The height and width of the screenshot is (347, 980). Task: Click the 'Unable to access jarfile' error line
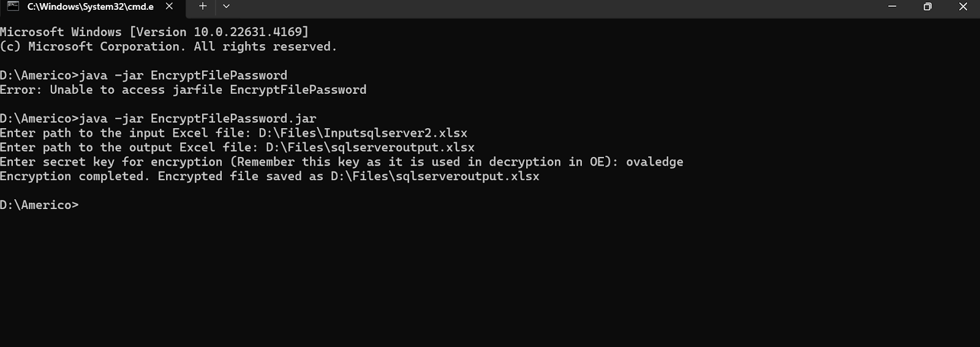[x=183, y=90]
